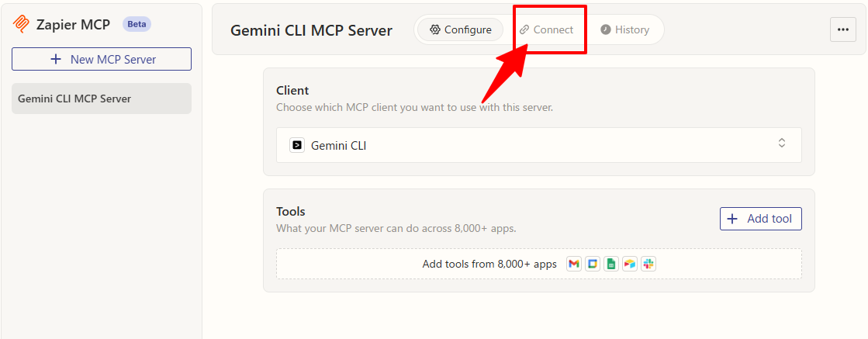868x339 pixels.
Task: Click the Client section heading
Action: [292, 90]
